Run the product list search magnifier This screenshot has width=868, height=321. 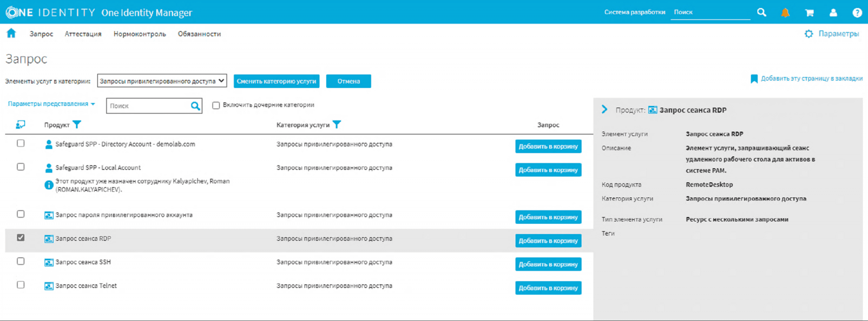coord(195,106)
